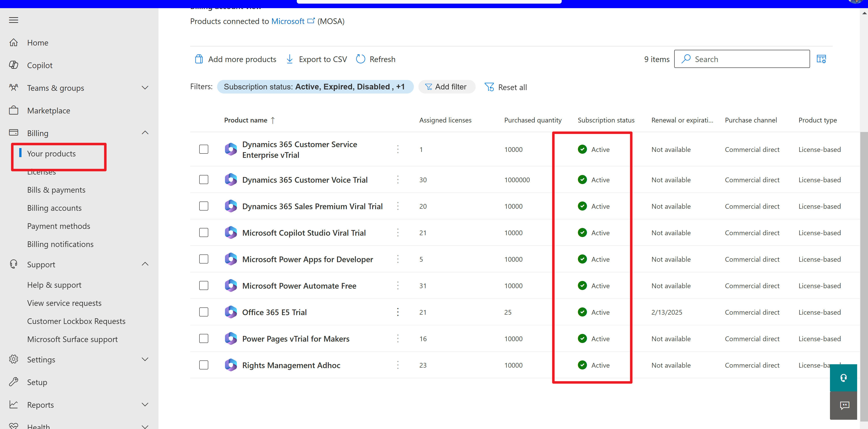Open Customer Lockbox Requests

click(x=76, y=321)
